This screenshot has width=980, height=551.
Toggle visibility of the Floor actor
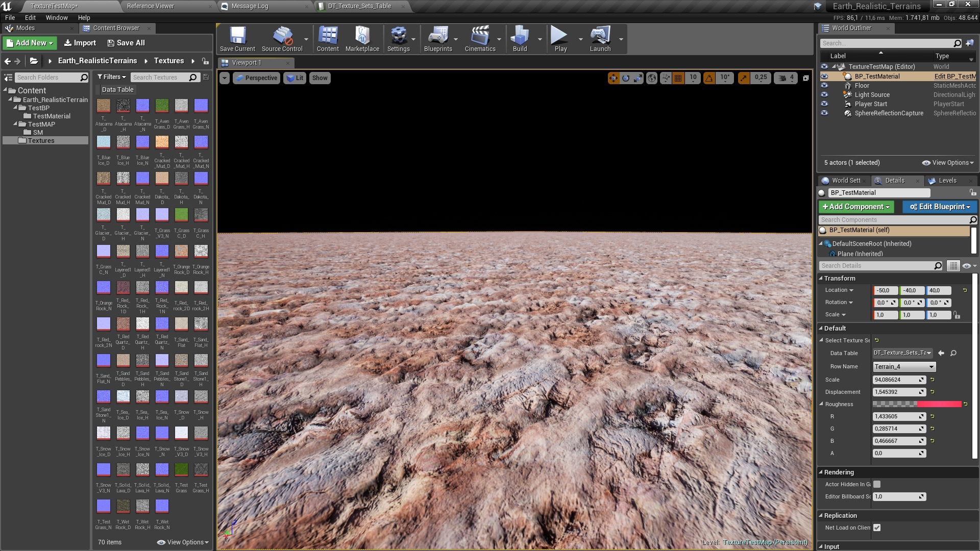point(825,85)
